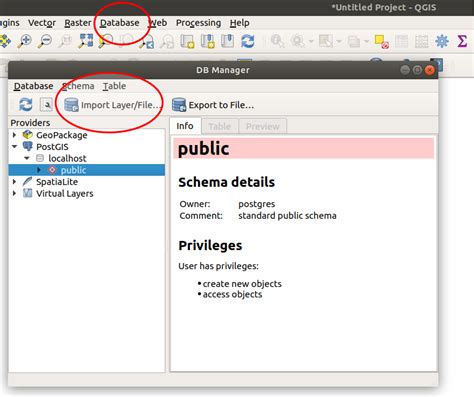Select the Zoom In magnifier tool

pyautogui.click(x=25, y=41)
